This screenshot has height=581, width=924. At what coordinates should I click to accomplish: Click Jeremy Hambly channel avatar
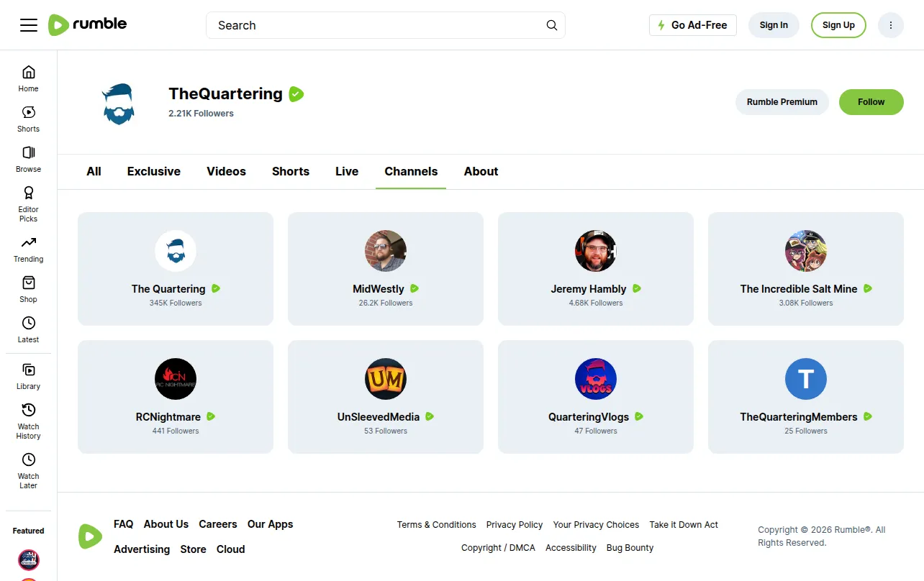pyautogui.click(x=596, y=251)
